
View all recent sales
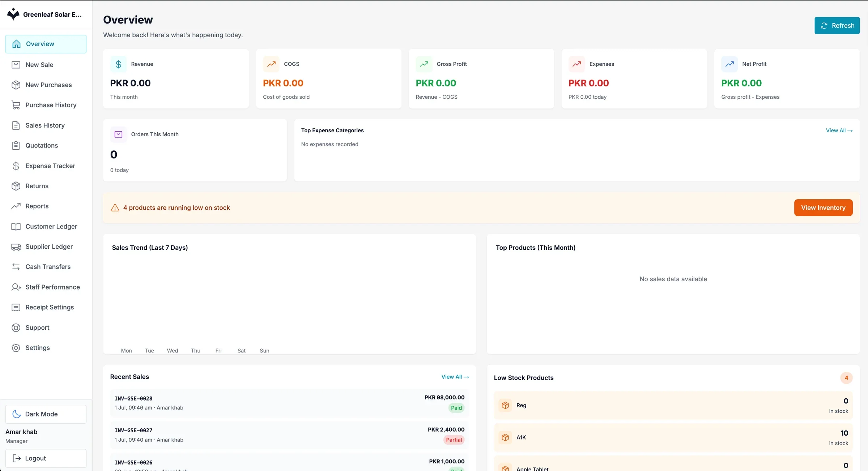coord(455,377)
